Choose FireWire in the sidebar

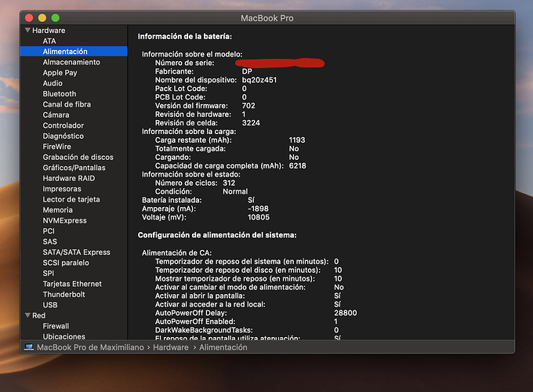(56, 146)
